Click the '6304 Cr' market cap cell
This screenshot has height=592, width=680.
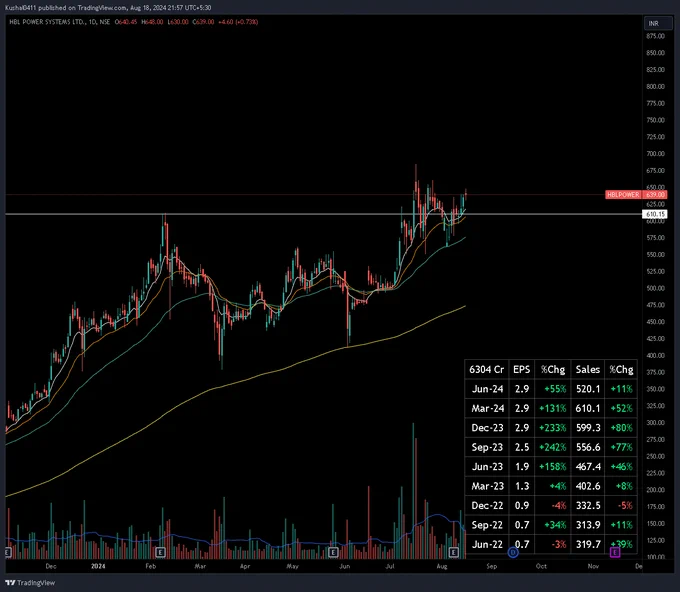[x=487, y=370]
